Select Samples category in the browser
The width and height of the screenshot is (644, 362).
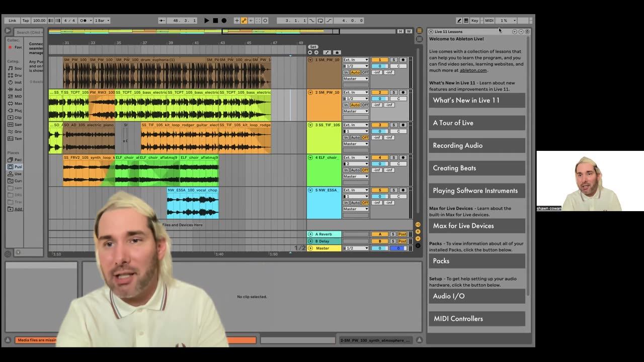[x=15, y=125]
